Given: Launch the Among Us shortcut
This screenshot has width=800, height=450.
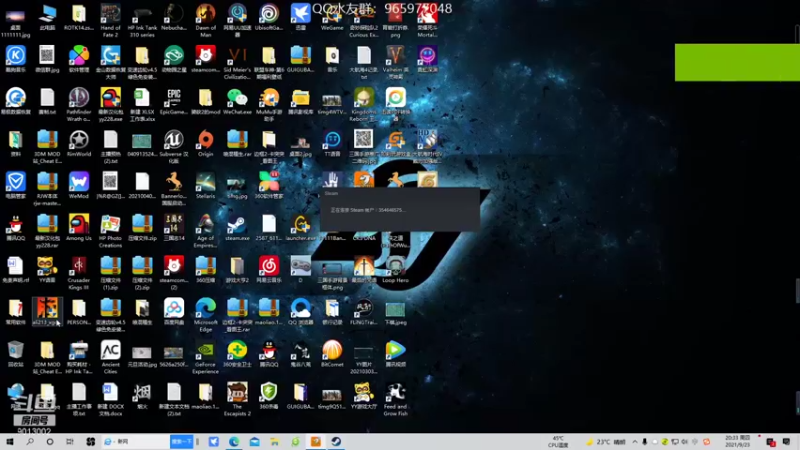Looking at the screenshot, I should (79, 228).
